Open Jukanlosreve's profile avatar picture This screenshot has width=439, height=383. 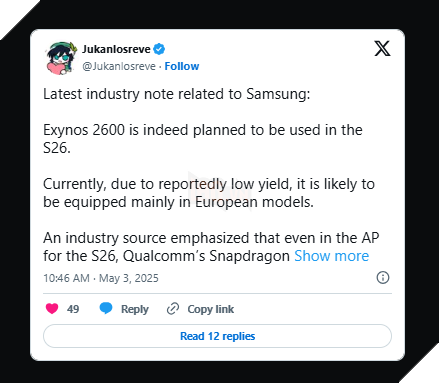60,58
